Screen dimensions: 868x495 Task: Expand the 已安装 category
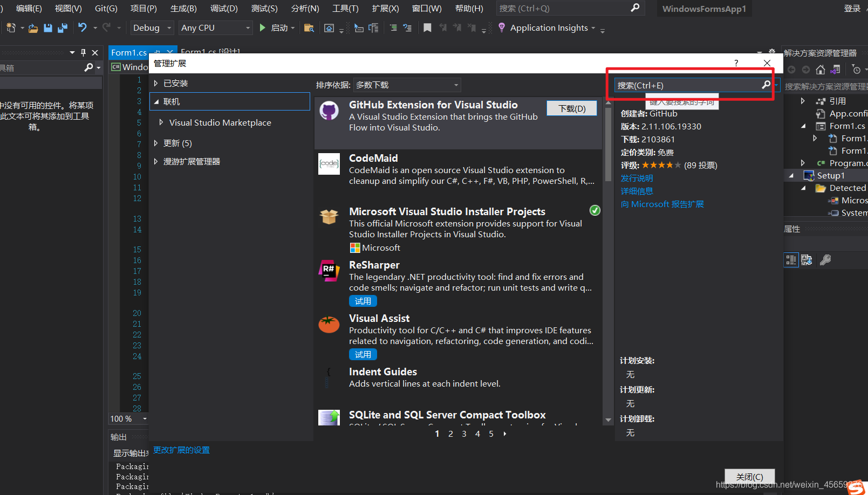[156, 83]
